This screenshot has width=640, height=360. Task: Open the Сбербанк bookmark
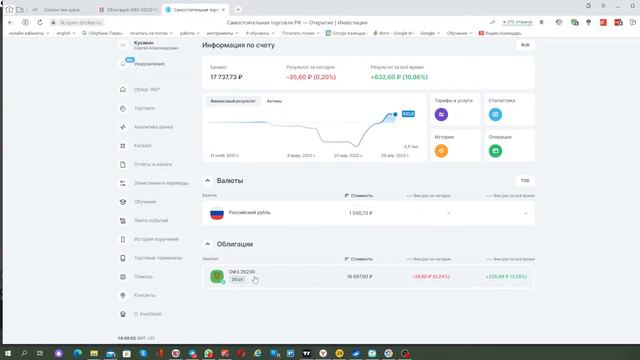pyautogui.click(x=102, y=33)
